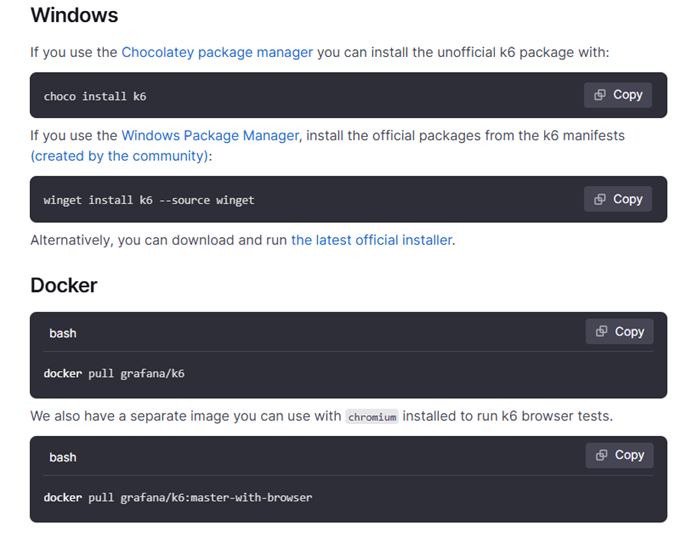Screen dimensions: 698x543
Task: Click the inline chromium code label
Action: (x=372, y=417)
